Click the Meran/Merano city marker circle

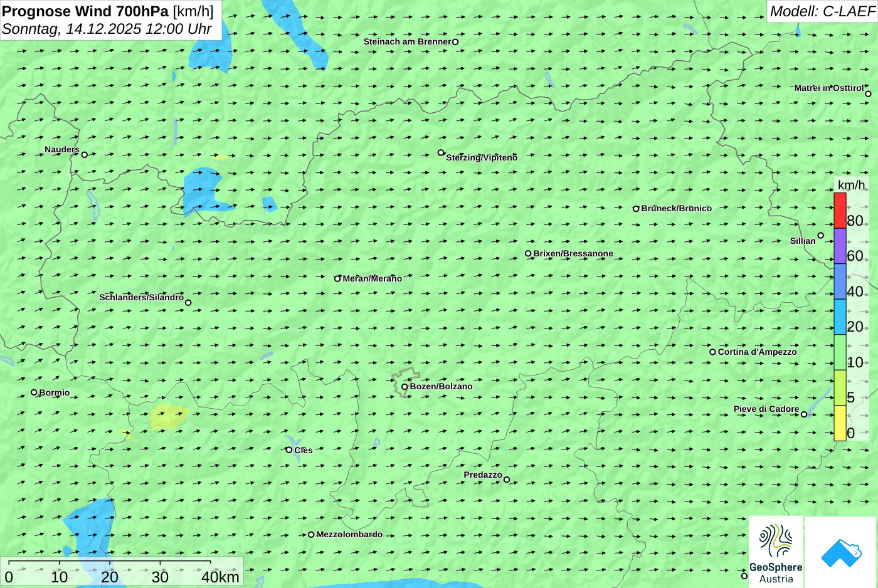pyautogui.click(x=337, y=278)
